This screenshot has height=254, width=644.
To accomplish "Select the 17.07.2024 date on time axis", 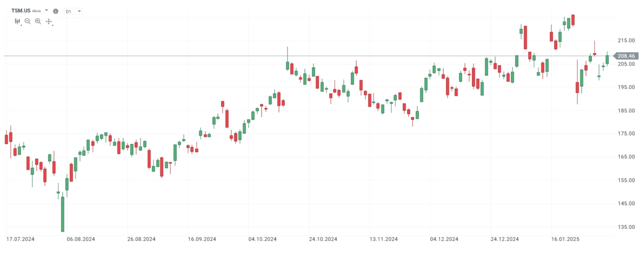I will tap(20, 239).
